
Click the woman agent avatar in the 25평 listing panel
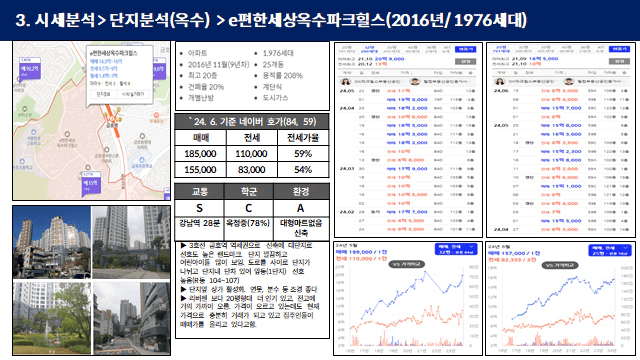coord(500,81)
